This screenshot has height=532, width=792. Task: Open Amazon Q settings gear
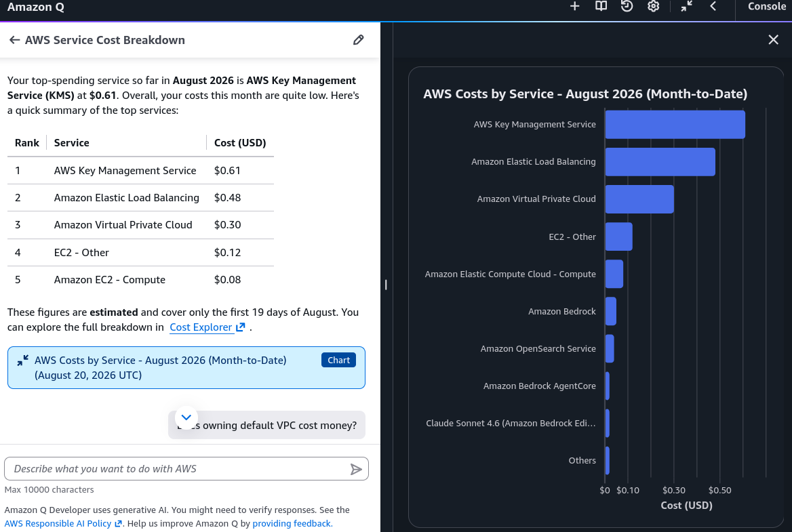click(x=653, y=6)
